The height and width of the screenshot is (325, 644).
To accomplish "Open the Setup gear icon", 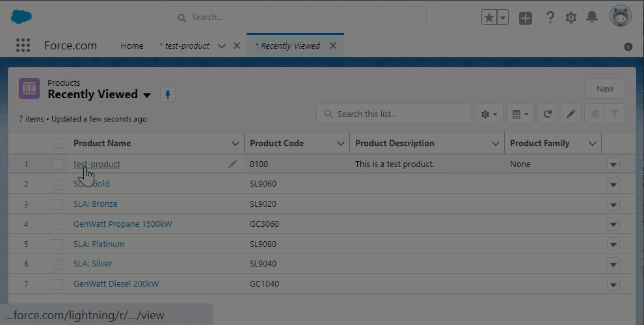I will (x=571, y=18).
